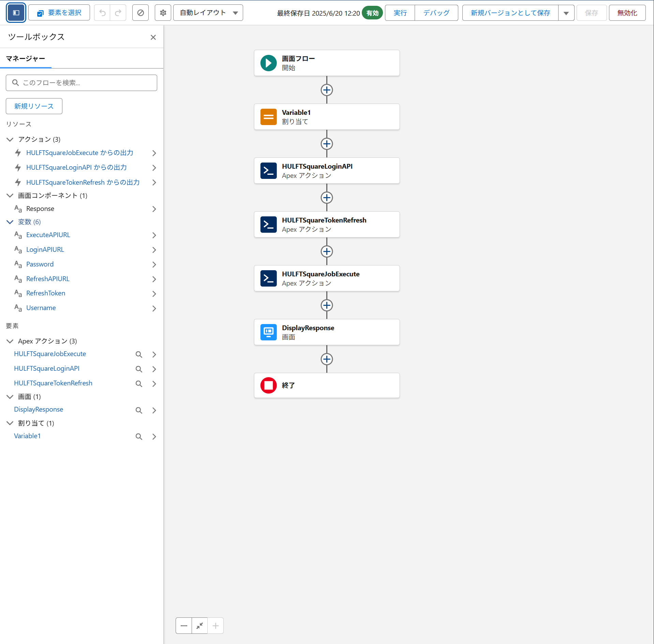Click the red 終了 end icon
The width and height of the screenshot is (654, 644).
tap(269, 385)
